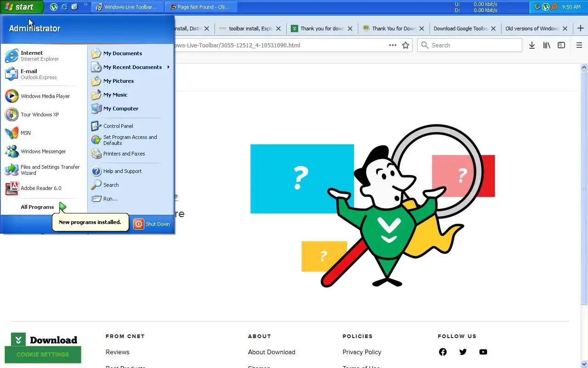Image resolution: width=588 pixels, height=368 pixels.
Task: Toggle the browser sidebar
Action: pyautogui.click(x=561, y=45)
